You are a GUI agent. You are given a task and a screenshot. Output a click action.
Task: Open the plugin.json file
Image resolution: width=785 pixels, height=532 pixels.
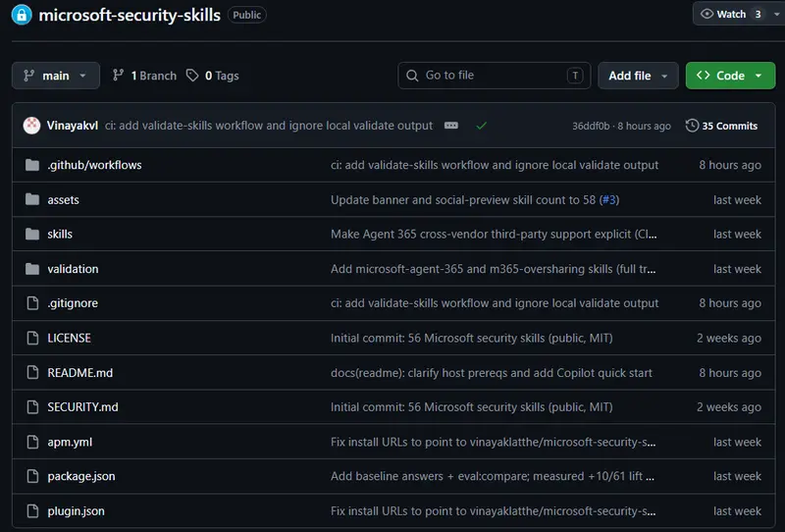77,511
